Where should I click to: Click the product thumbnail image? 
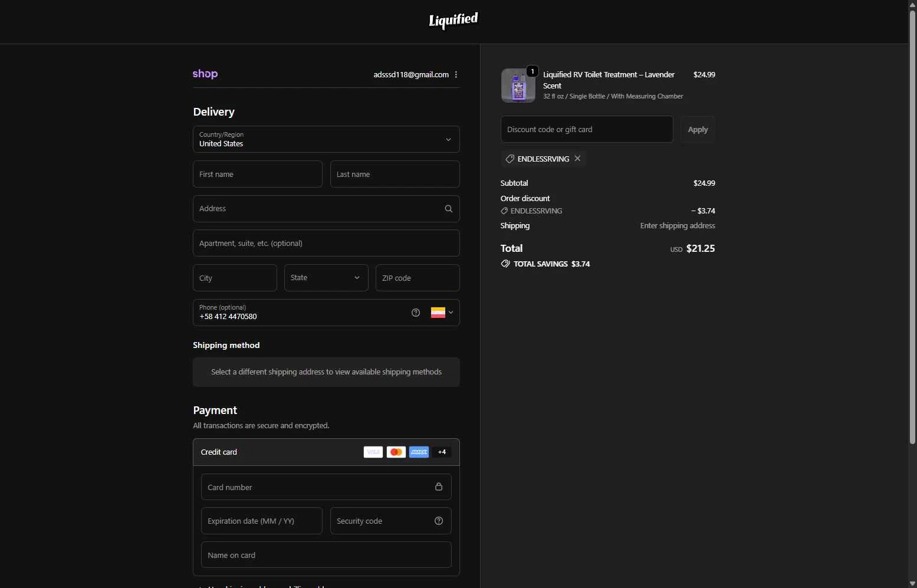(518, 86)
